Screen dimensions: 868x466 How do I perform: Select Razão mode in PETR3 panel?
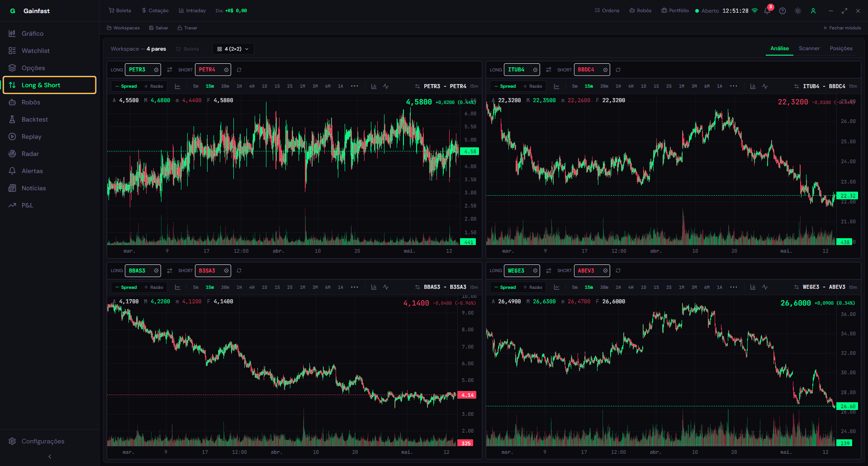(154, 86)
